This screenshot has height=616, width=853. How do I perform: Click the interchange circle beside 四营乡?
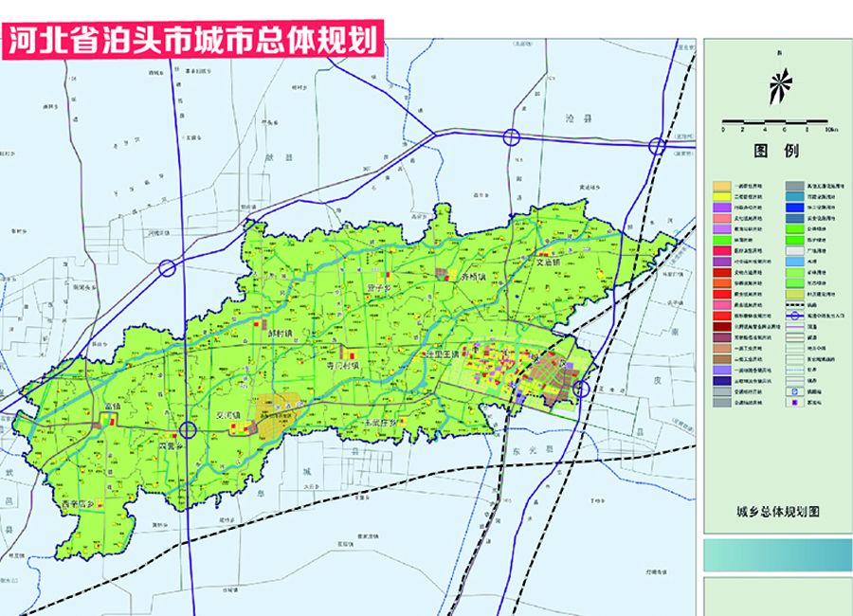[x=189, y=429]
